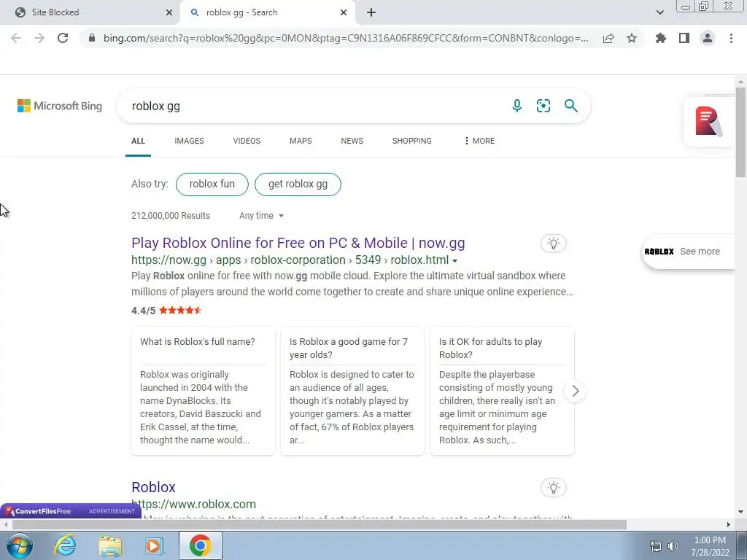This screenshot has width=747, height=560.
Task: Open the Extensions puzzle icon
Action: coord(661,38)
